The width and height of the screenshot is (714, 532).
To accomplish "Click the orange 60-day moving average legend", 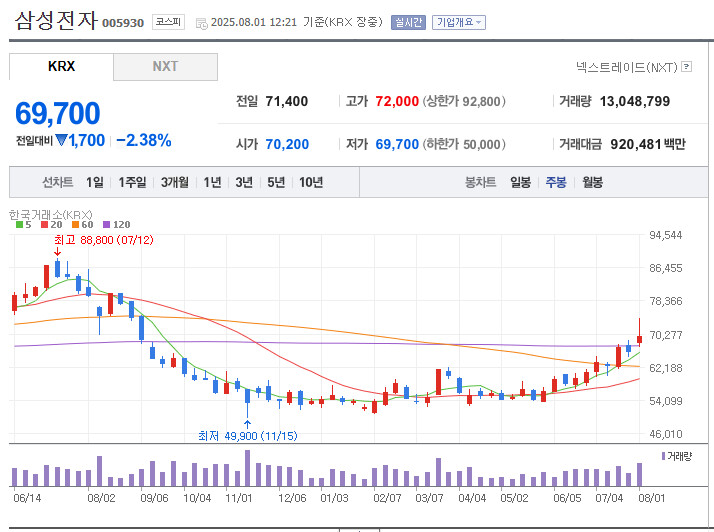I will coord(81,225).
